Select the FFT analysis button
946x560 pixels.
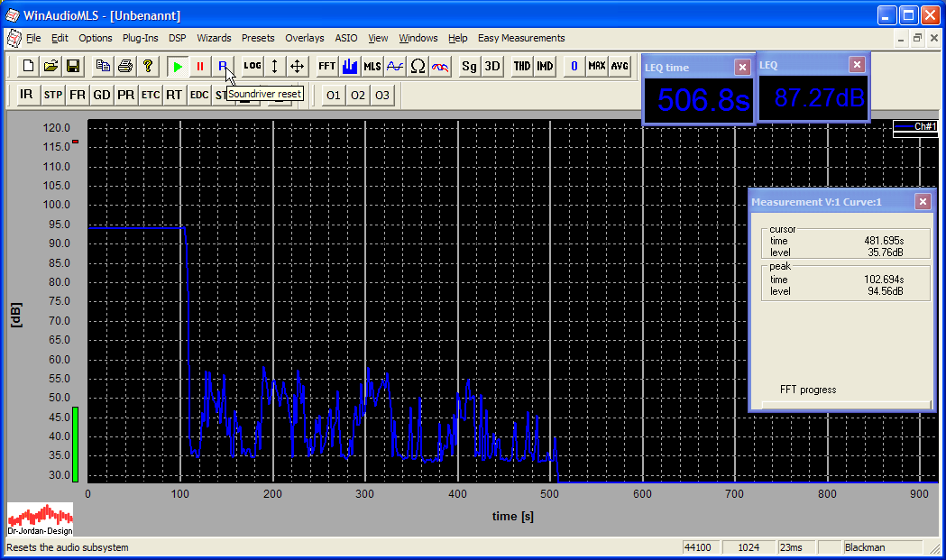[326, 67]
